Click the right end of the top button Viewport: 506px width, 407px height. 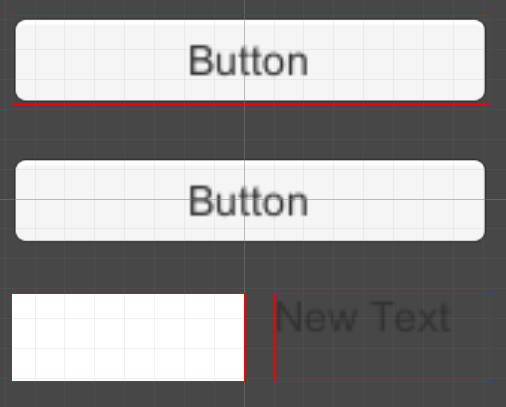pos(475,60)
